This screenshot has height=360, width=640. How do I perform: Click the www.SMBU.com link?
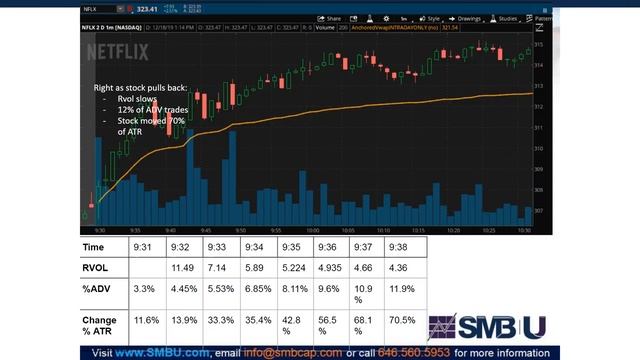[162, 353]
